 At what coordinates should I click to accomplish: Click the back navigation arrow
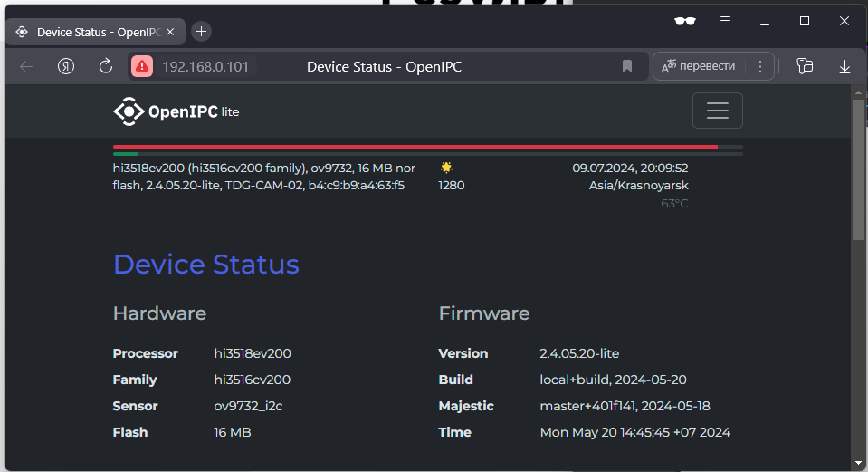(26, 66)
